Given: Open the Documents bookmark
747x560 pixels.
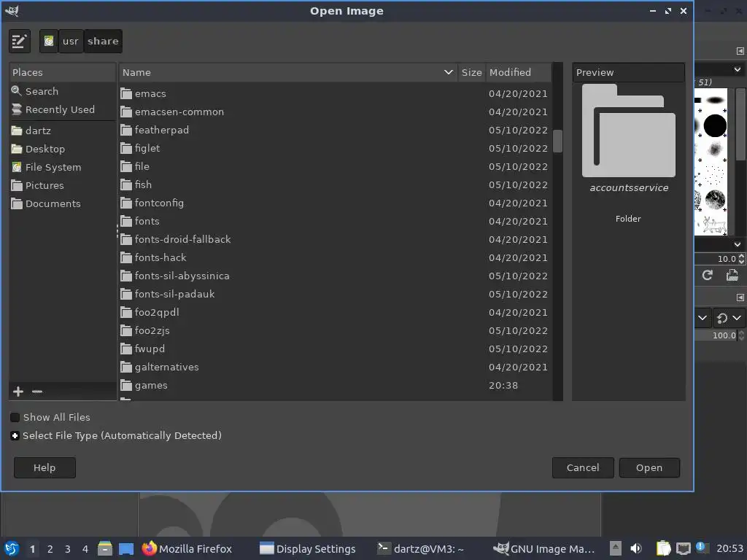Looking at the screenshot, I should coord(63,204).
